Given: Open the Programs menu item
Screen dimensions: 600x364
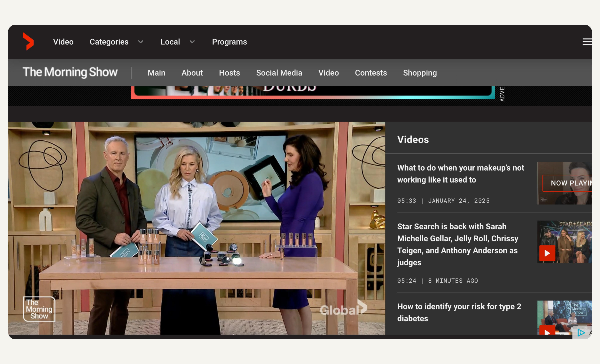Looking at the screenshot, I should (229, 42).
